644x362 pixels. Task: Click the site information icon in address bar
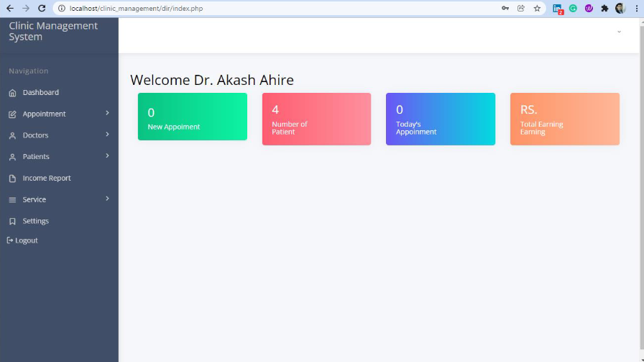click(x=62, y=8)
